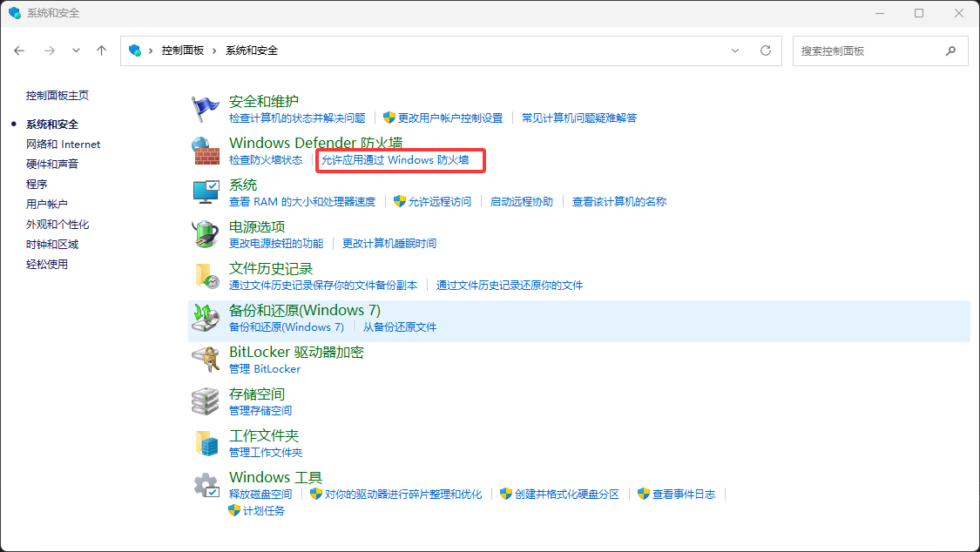Click the Windows Tools gear icon
Image resolution: width=980 pixels, height=552 pixels.
[206, 485]
